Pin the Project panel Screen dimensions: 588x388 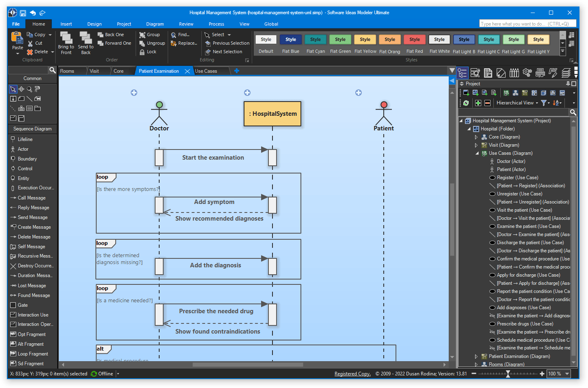point(568,83)
